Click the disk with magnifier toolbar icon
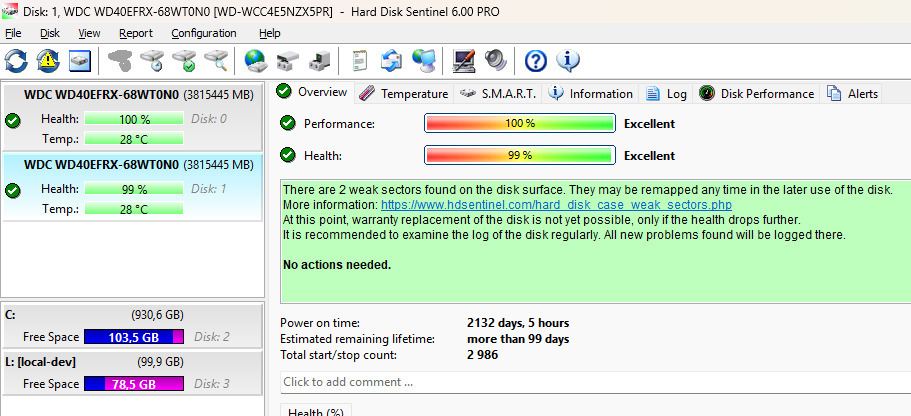This screenshot has height=416, width=911. click(216, 61)
